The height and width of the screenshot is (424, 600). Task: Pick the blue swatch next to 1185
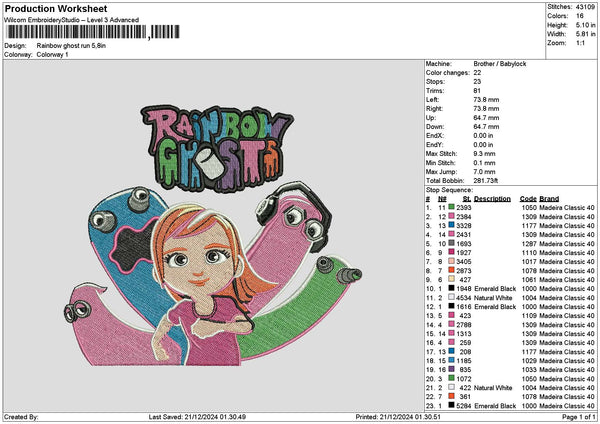point(452,360)
